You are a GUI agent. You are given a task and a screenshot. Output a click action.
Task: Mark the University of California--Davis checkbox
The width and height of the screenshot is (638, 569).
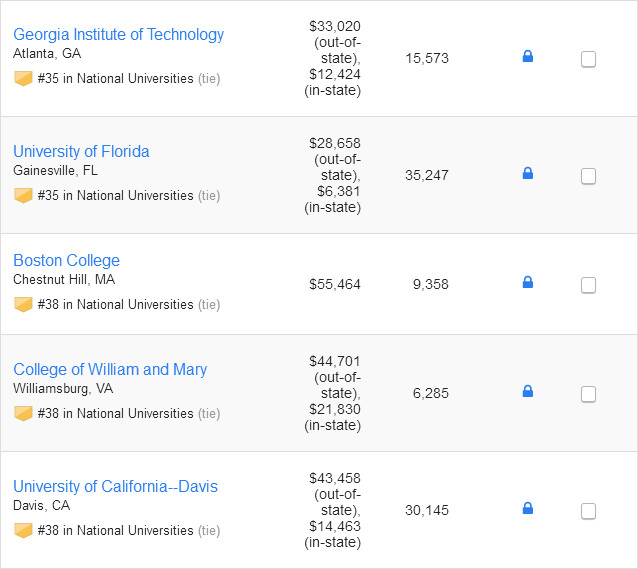tap(588, 511)
